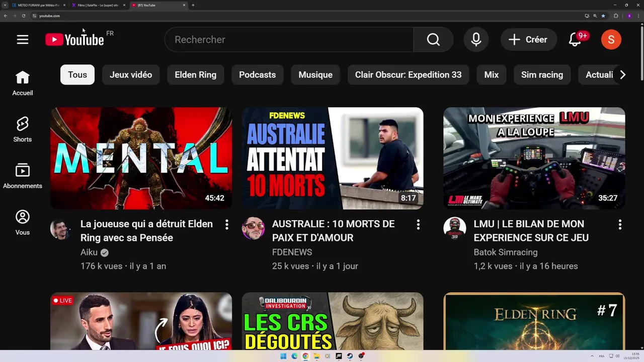Open Steam from the taskbar
The image size is (644, 362).
350,356
